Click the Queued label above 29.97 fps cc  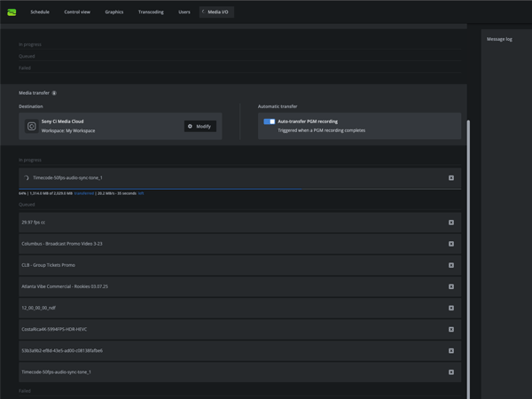(27, 204)
